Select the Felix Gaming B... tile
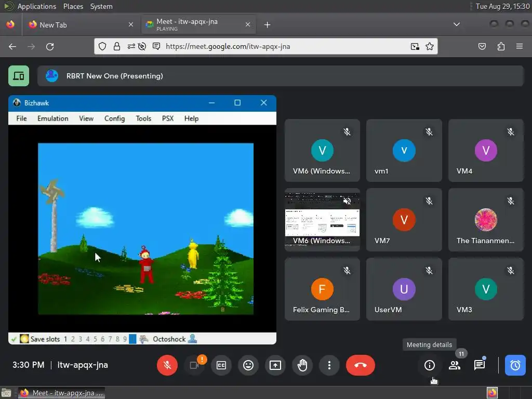The image size is (532, 399). 322,289
